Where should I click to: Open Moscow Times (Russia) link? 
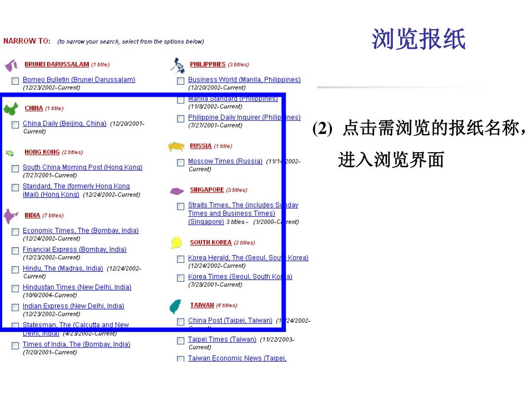click(x=225, y=161)
